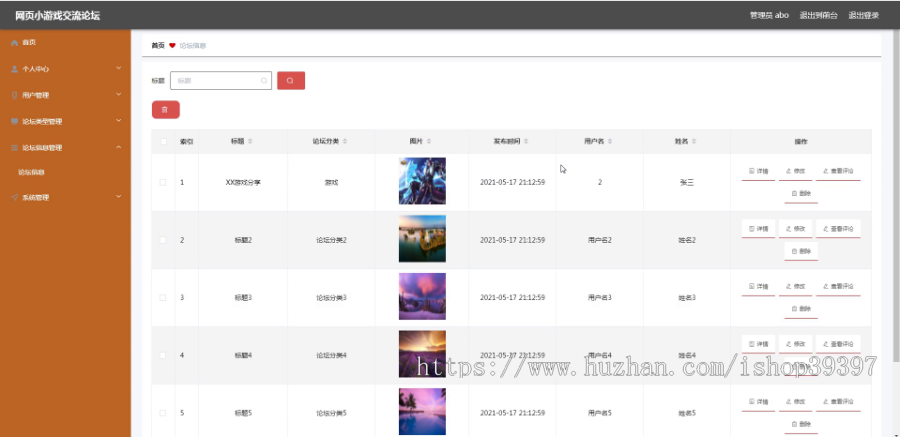This screenshot has height=437, width=900.
Task: Click the page vertical scrollbar on the right edge
Action: tap(897, 195)
